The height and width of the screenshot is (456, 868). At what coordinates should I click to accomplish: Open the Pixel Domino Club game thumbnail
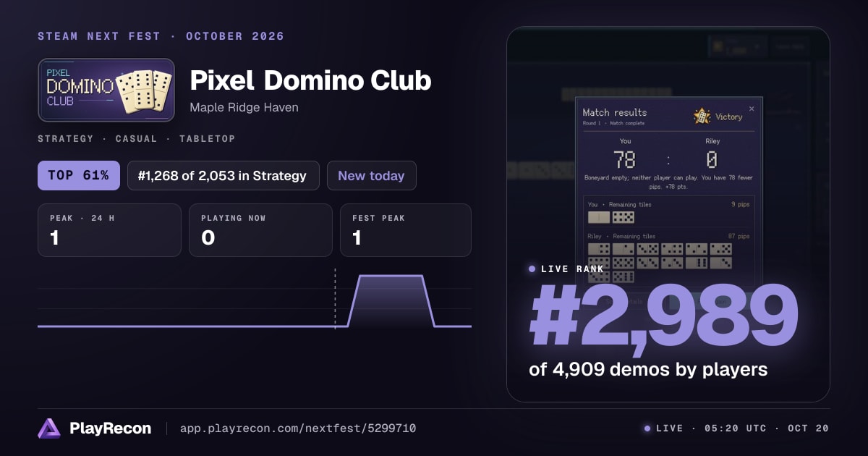106,90
